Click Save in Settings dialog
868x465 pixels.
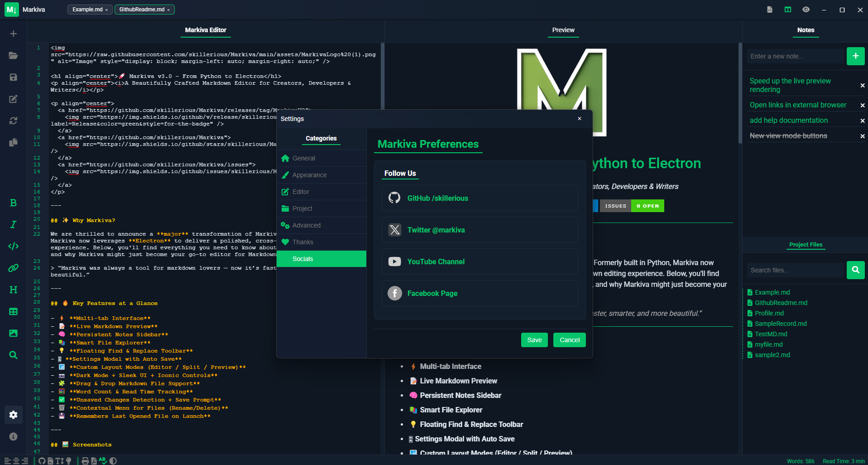(534, 340)
